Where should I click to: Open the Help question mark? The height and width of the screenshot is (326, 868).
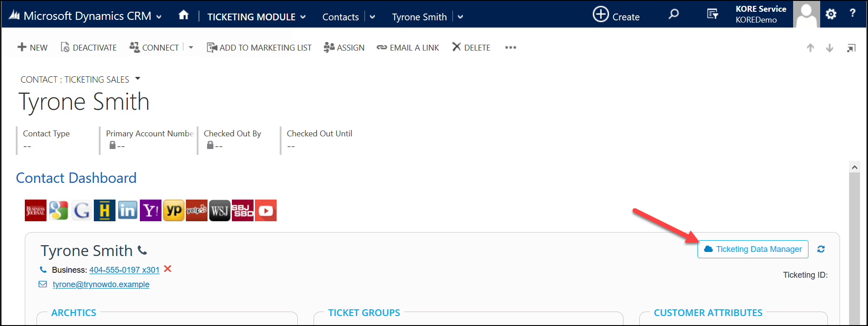pyautogui.click(x=852, y=13)
